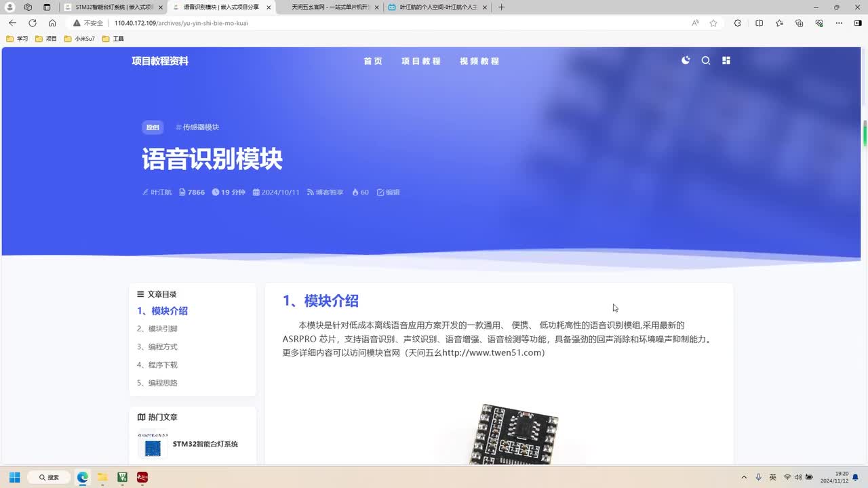868x488 pixels.
Task: Open the 工具 bookmarks folder
Action: (x=113, y=39)
